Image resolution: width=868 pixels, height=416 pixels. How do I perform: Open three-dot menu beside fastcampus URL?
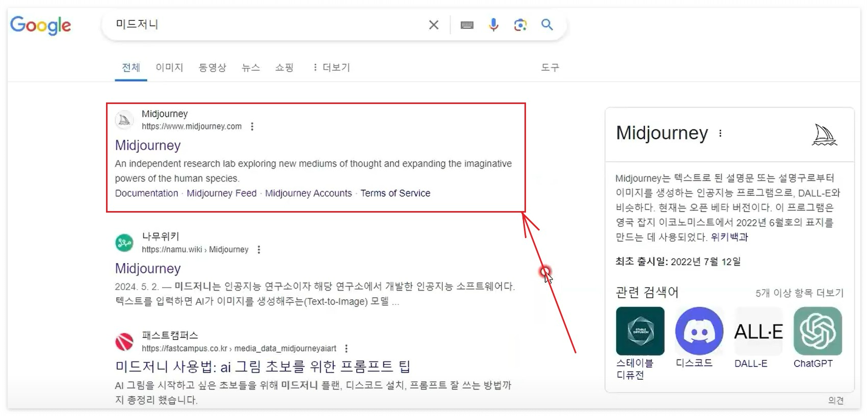tap(347, 348)
